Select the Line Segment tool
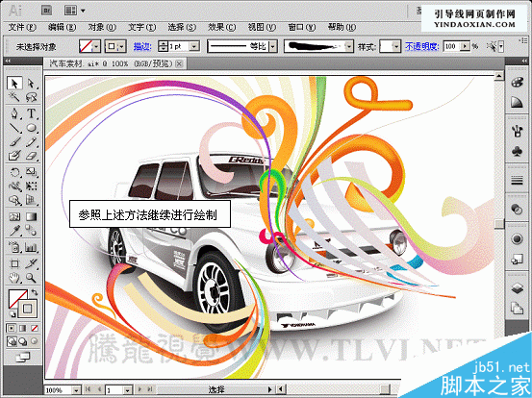Image resolution: width=532 pixels, height=398 pixels. coord(14,128)
